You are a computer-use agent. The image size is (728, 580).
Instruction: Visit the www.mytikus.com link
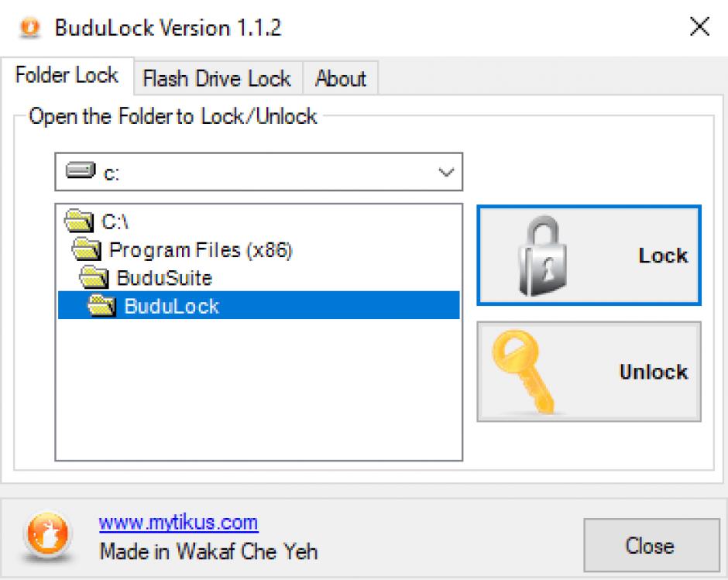pos(178,523)
